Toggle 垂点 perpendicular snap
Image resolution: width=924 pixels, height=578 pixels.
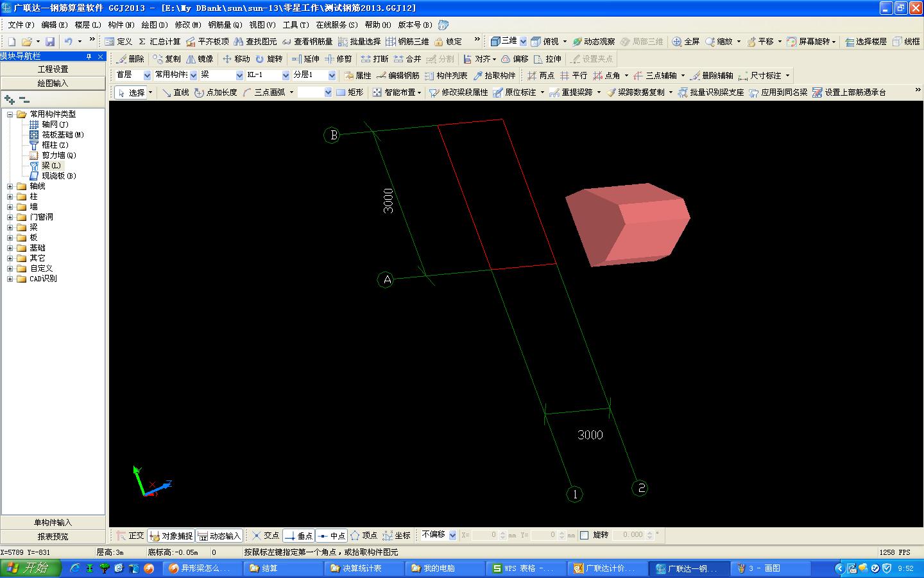[298, 535]
